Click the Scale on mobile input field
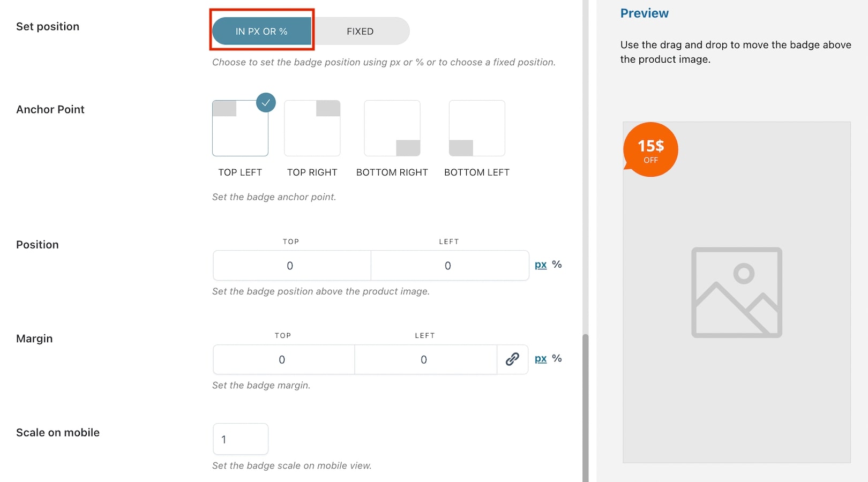 [x=241, y=439]
